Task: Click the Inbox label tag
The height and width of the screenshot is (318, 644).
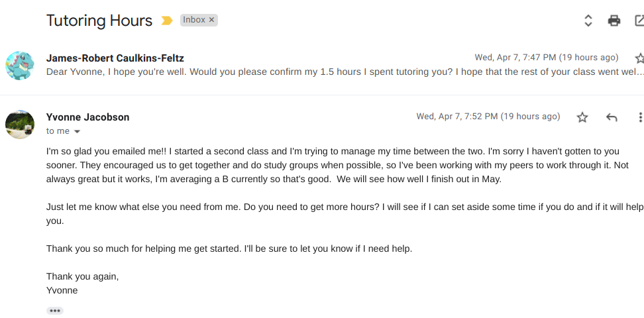Action: pos(193,20)
